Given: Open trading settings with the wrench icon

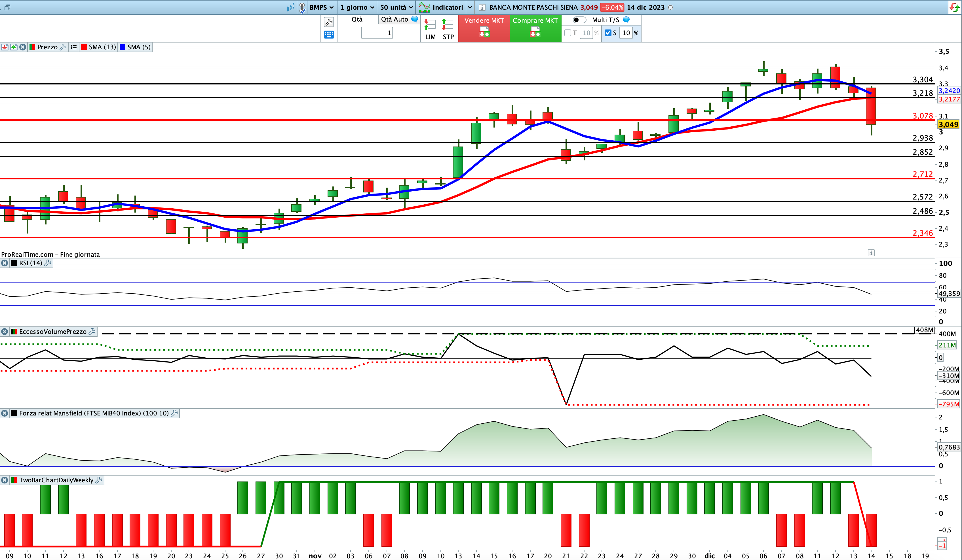Looking at the screenshot, I should pyautogui.click(x=329, y=22).
